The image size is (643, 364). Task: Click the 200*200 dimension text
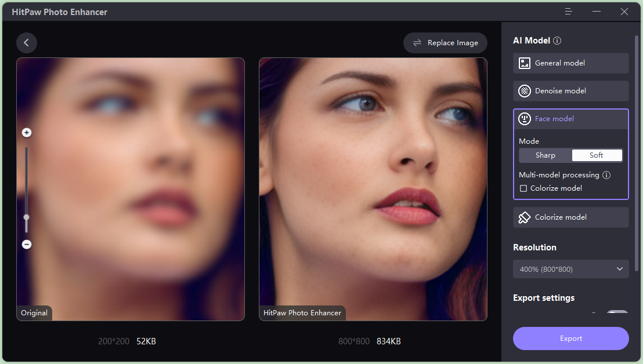114,341
